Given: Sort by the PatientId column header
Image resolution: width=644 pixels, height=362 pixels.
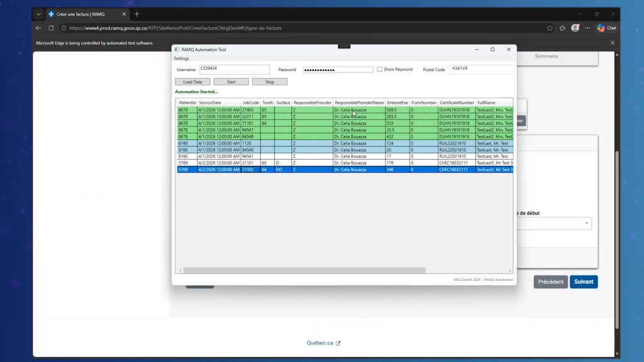Looking at the screenshot, I should tap(187, 102).
